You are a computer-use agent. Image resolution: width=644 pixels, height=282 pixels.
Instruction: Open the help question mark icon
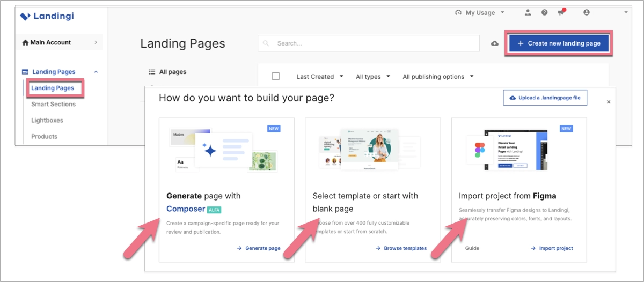[545, 12]
